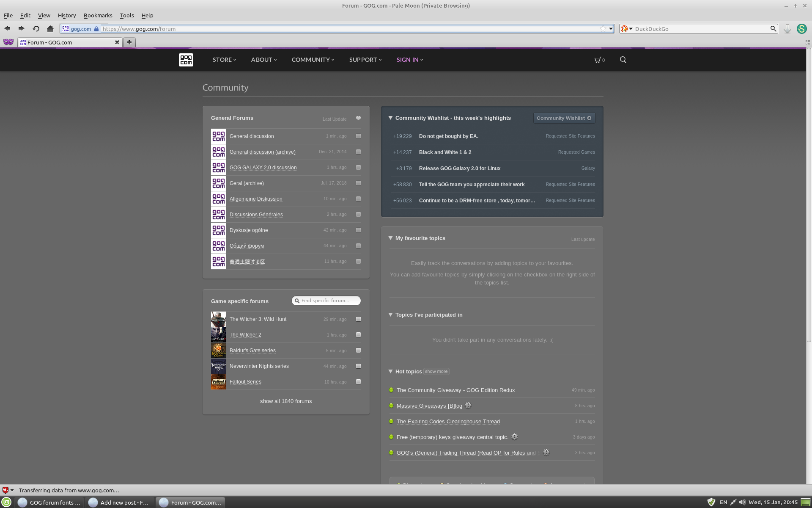This screenshot has height=508, width=812.
Task: Tick the checkbox for The Witcher 2
Action: (x=359, y=335)
